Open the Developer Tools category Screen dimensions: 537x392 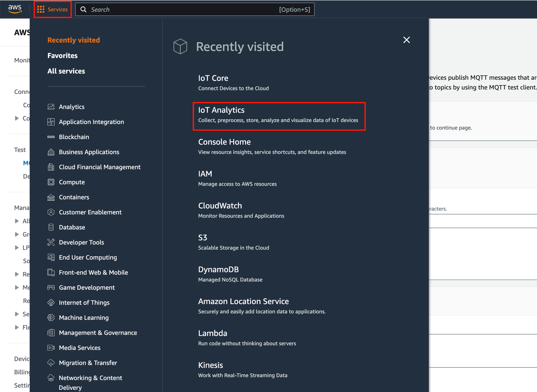pos(81,242)
